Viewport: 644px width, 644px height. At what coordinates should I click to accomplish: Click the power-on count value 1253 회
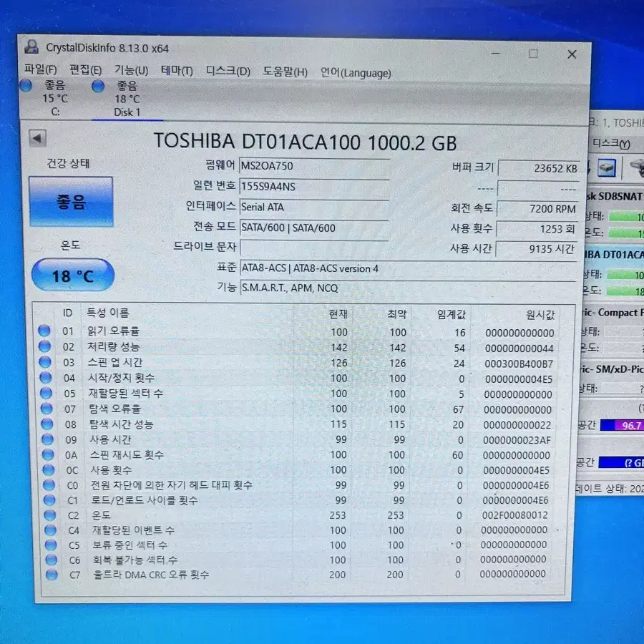coord(537,229)
